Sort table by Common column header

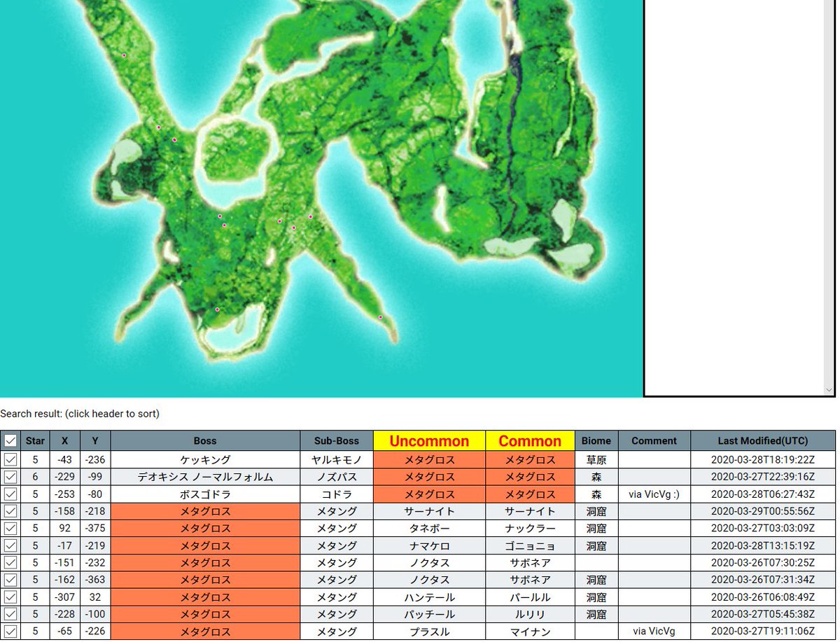(x=530, y=441)
